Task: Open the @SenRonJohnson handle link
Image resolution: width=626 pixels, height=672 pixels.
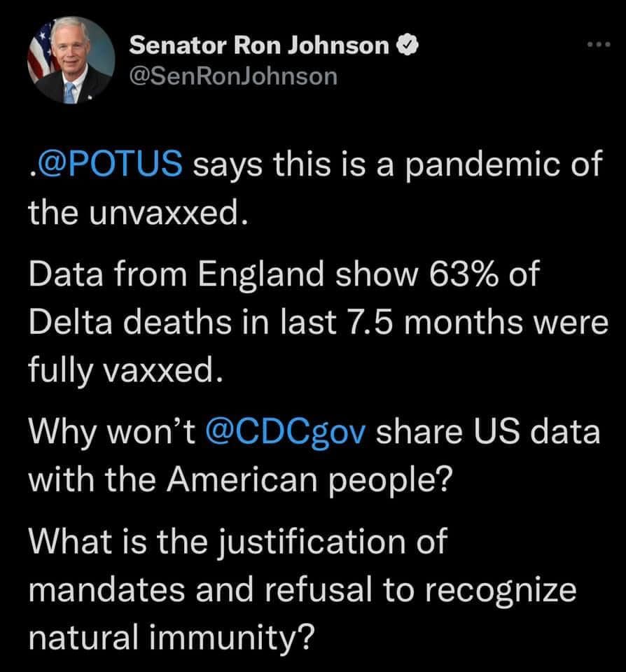Action: 233,75
